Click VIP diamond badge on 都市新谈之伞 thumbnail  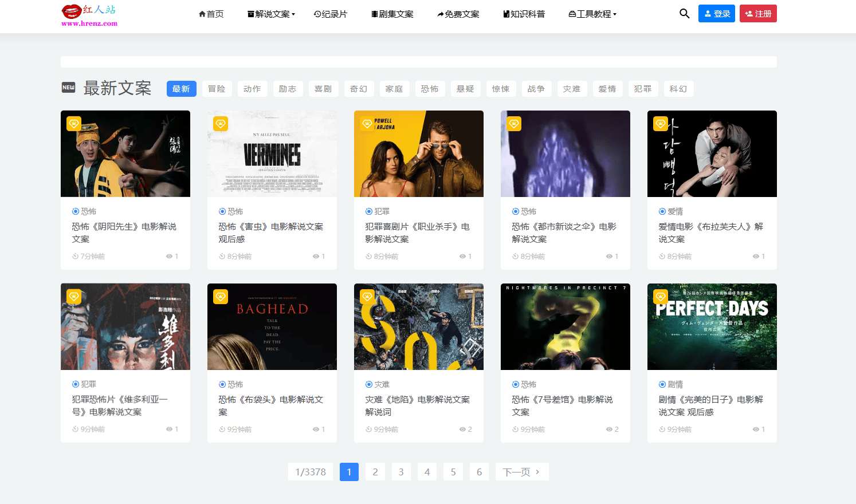point(514,124)
